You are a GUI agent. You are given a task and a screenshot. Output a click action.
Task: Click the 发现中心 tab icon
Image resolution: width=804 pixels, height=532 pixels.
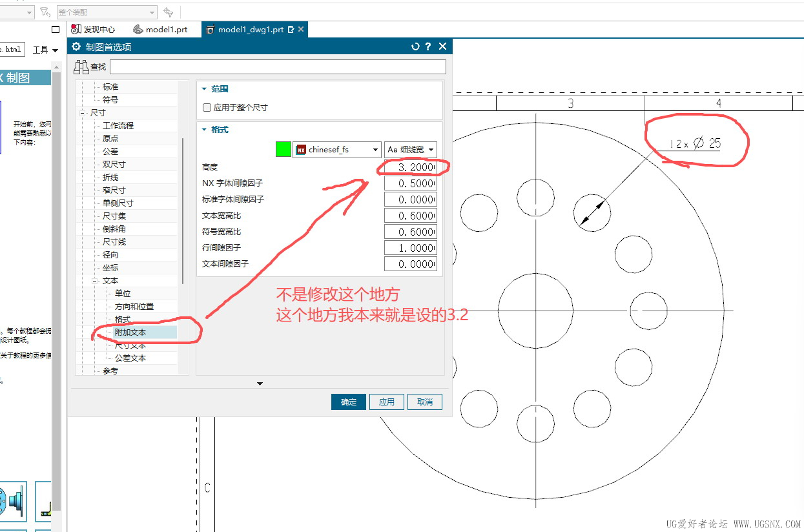click(76, 29)
